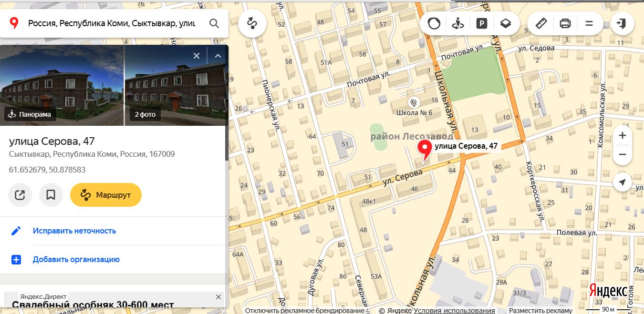Click the Маршрут button

106,195
